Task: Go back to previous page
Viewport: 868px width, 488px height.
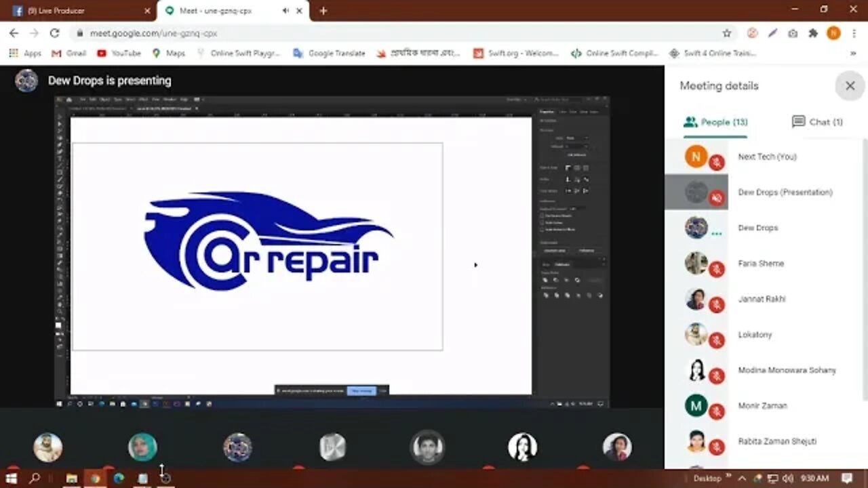Action: point(14,33)
